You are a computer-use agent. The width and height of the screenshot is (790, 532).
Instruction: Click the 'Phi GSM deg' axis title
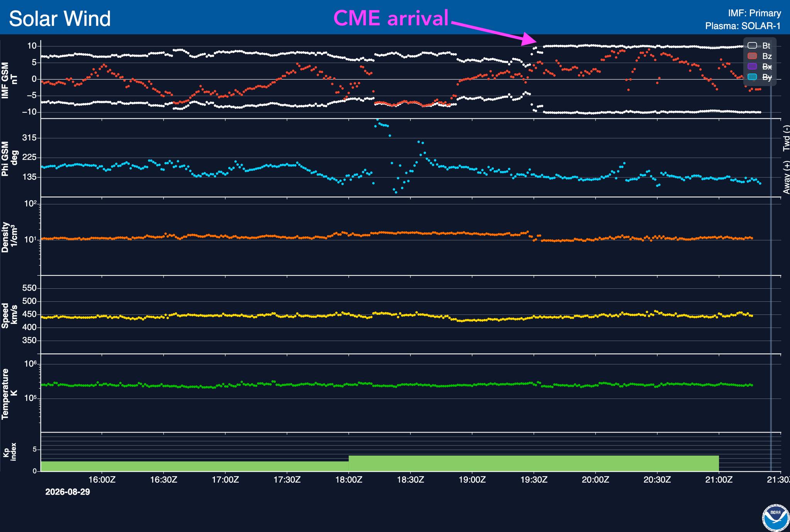(10, 159)
